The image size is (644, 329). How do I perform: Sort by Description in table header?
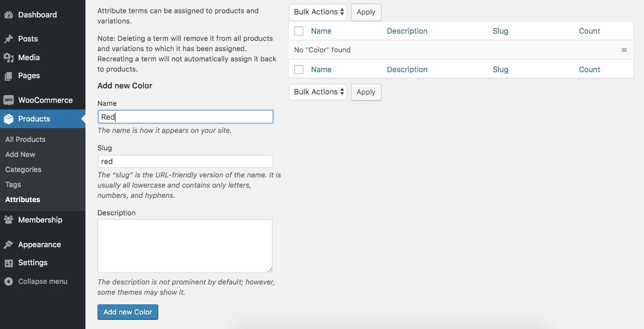tap(407, 31)
